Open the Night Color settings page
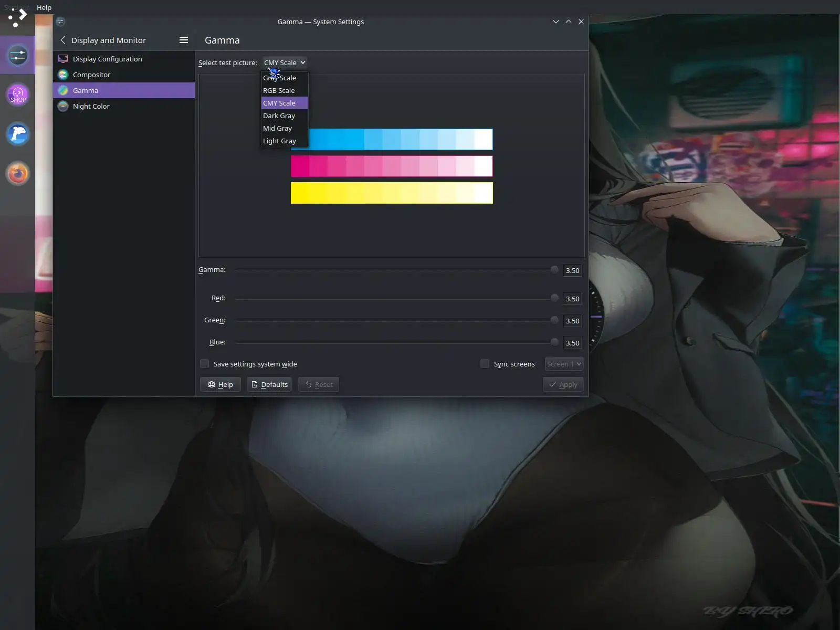840x630 pixels. click(124, 106)
